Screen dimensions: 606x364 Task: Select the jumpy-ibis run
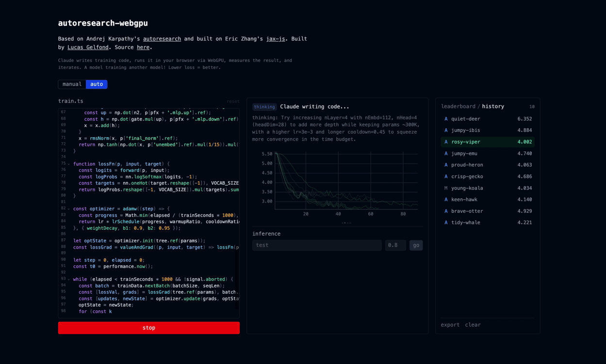[488, 130]
